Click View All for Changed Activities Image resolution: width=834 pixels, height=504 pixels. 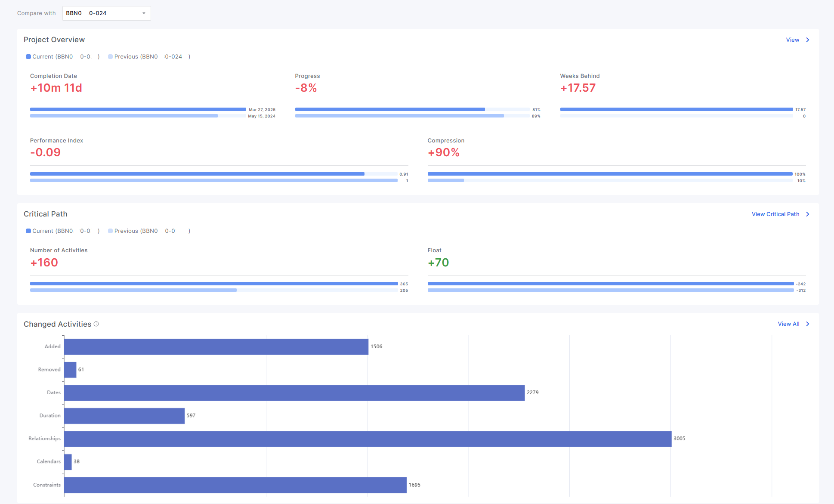[788, 324]
